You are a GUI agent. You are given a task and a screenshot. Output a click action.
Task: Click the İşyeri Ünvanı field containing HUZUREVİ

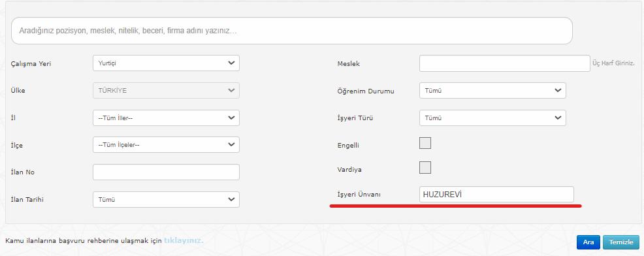[496, 195]
